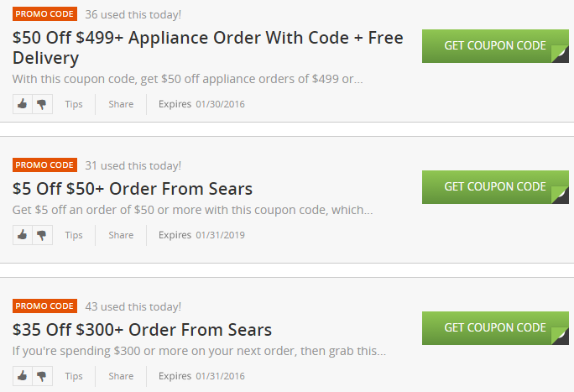This screenshot has width=574, height=392.
Task: Share the $5 Off $50+ Sears coupon
Action: pyautogui.click(x=121, y=235)
